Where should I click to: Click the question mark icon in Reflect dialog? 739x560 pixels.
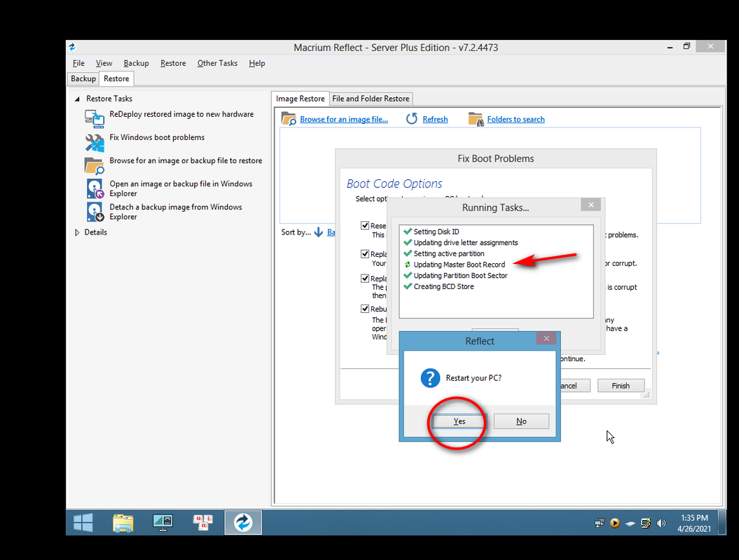[430, 378]
